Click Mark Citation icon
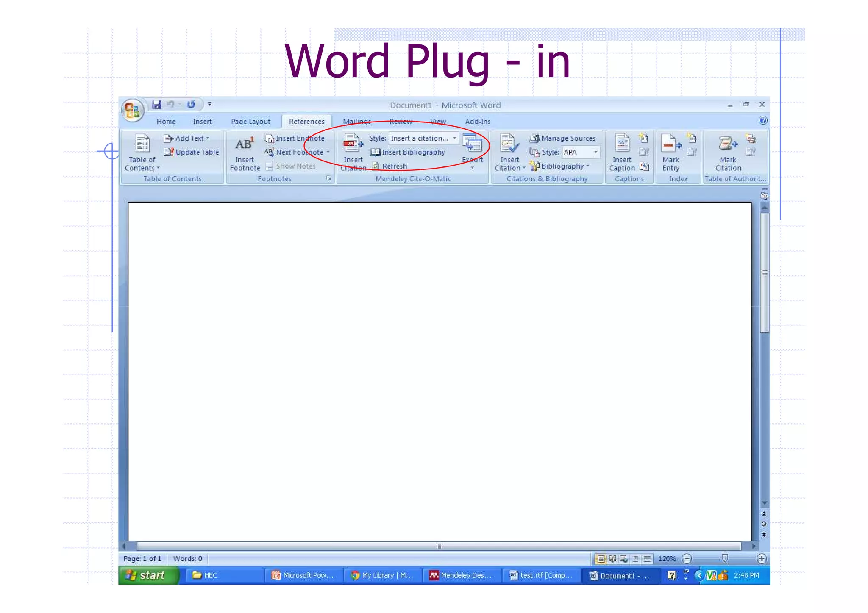 point(728,153)
